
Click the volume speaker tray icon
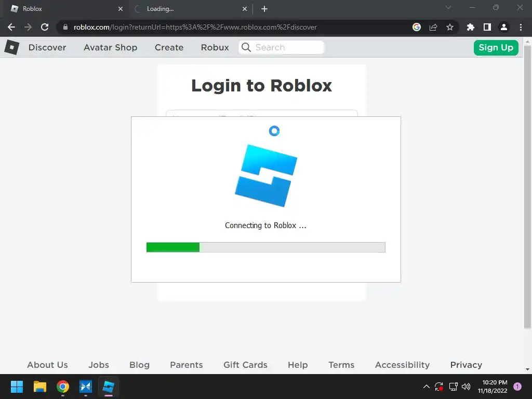tap(466, 387)
